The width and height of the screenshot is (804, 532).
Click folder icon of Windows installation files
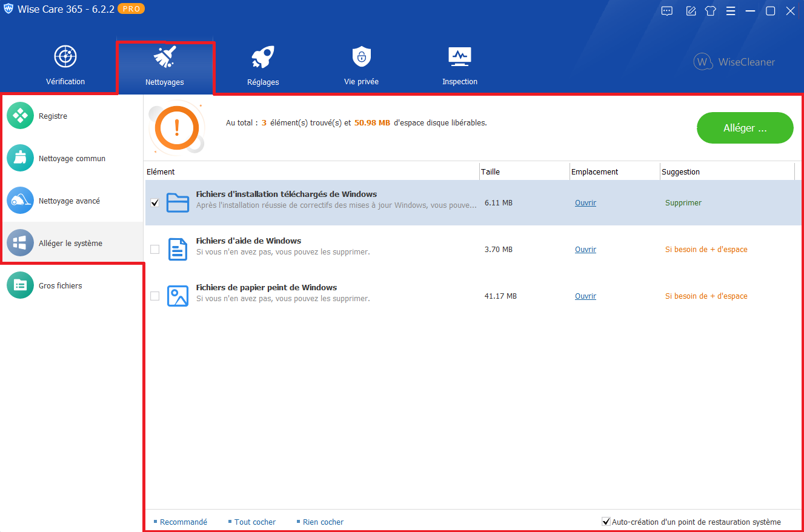coord(178,202)
